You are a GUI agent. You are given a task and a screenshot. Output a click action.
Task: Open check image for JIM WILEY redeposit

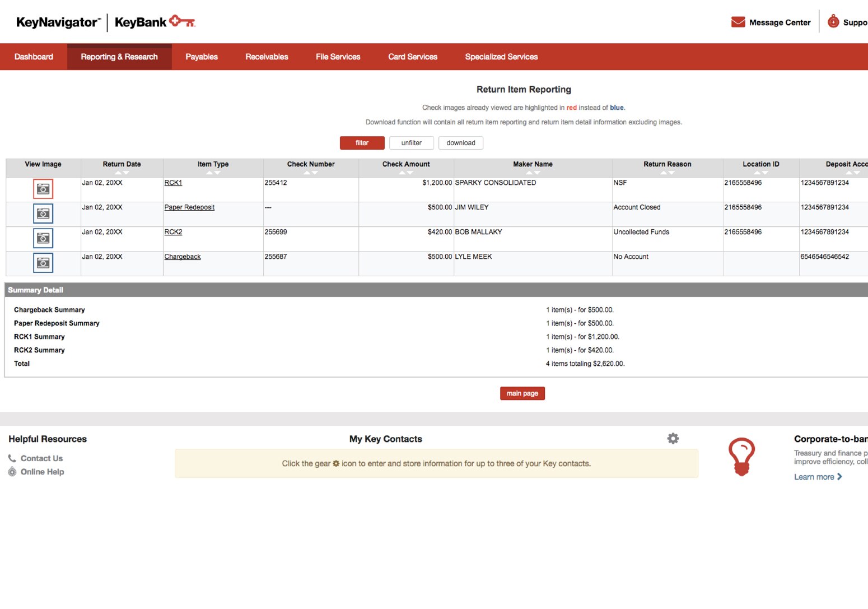(x=43, y=213)
